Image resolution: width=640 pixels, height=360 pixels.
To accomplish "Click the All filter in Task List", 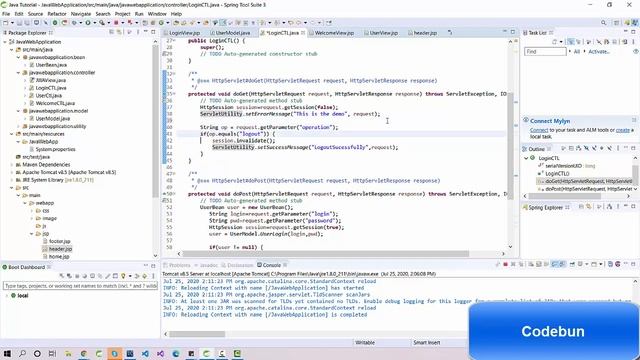I will 577,52.
